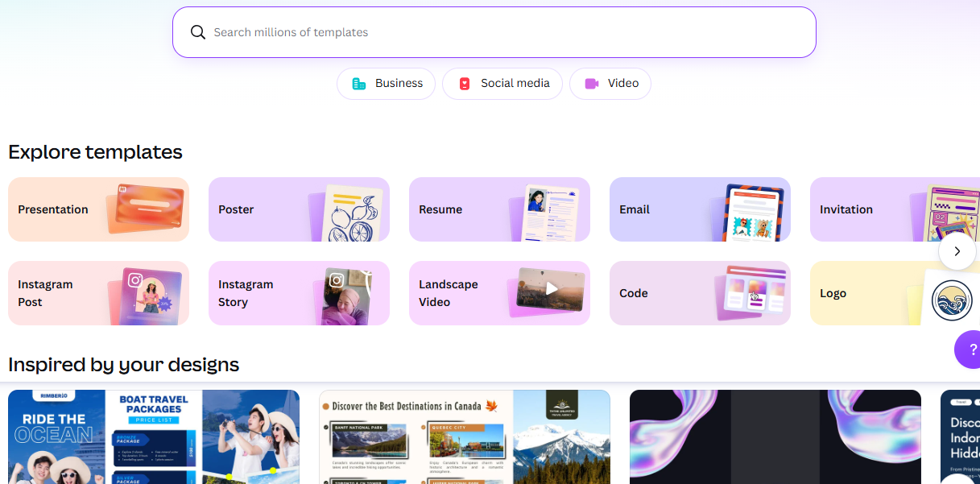
Task: Open the Email templates card
Action: click(x=700, y=209)
